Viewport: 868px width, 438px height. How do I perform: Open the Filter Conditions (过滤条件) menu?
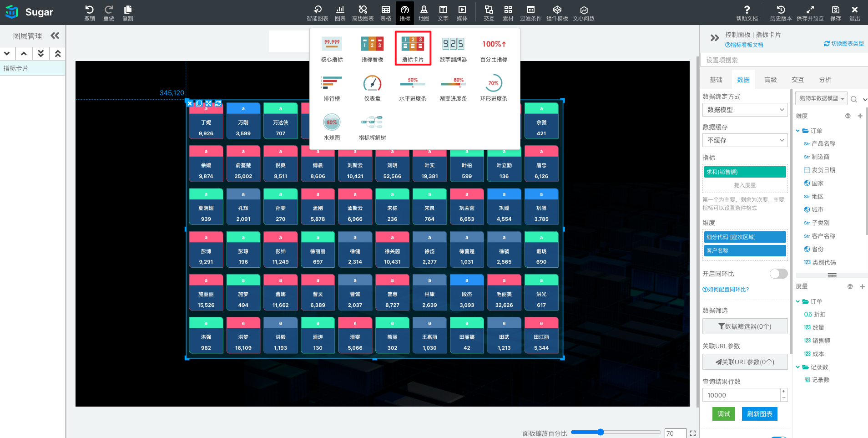(x=530, y=13)
